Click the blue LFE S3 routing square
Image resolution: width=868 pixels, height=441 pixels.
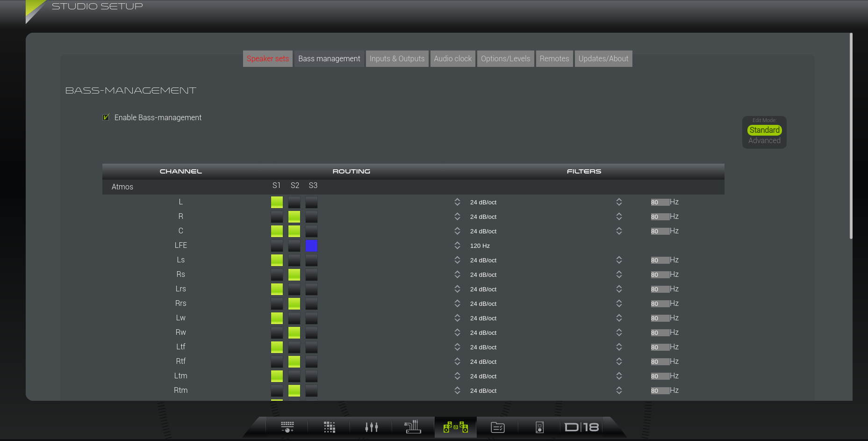[x=311, y=246]
